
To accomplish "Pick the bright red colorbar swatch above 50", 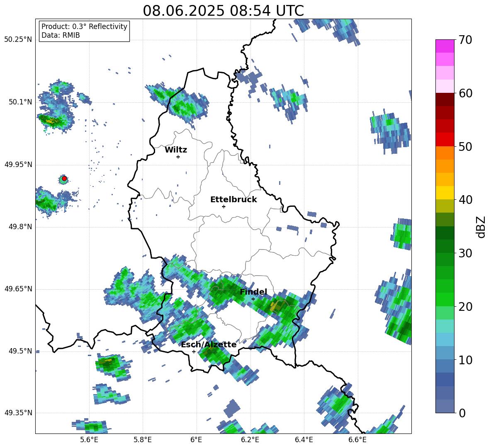I will coord(445,140).
